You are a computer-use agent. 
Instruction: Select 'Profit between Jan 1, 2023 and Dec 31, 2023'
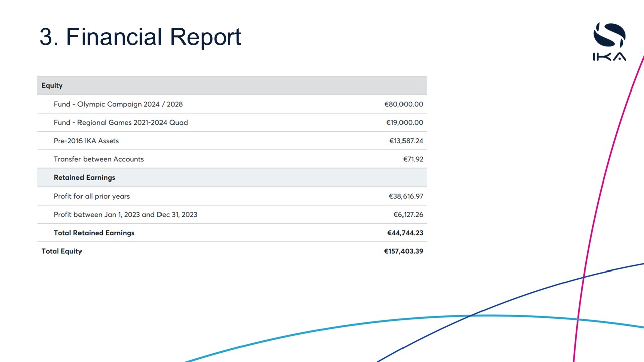tap(125, 215)
